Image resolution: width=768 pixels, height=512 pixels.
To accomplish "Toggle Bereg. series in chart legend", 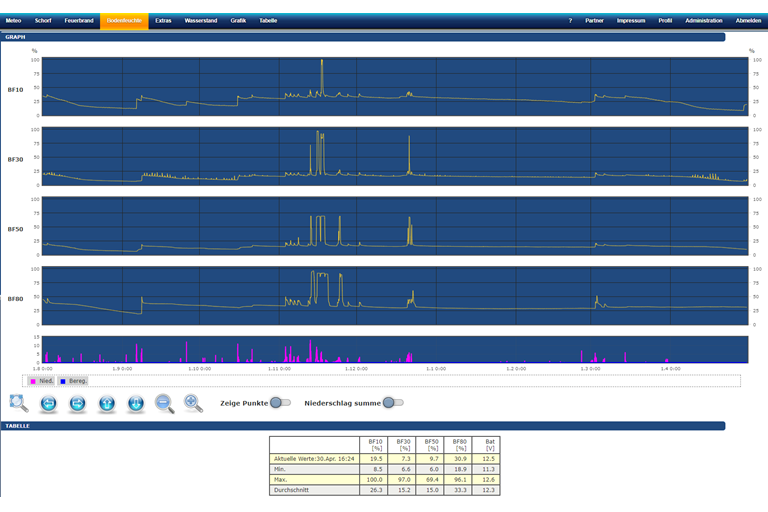I will [x=73, y=381].
